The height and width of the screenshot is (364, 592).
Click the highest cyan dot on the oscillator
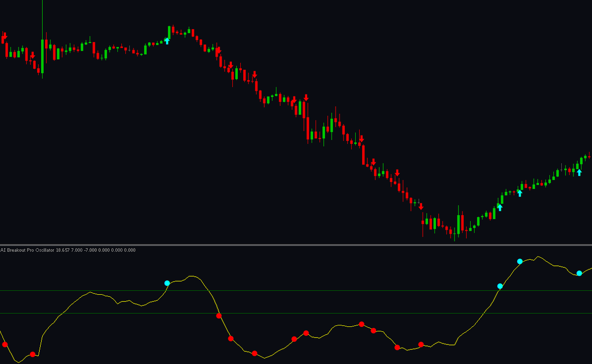point(520,261)
